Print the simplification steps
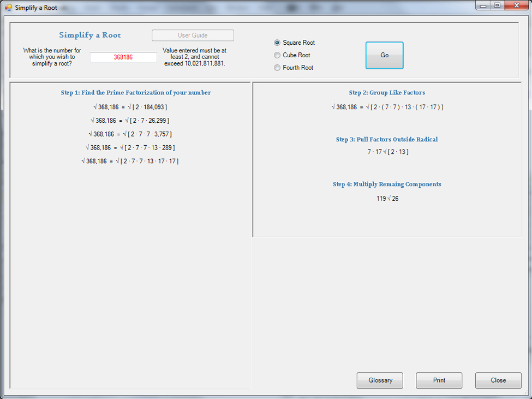Screen dimensions: 532x399 (439, 380)
